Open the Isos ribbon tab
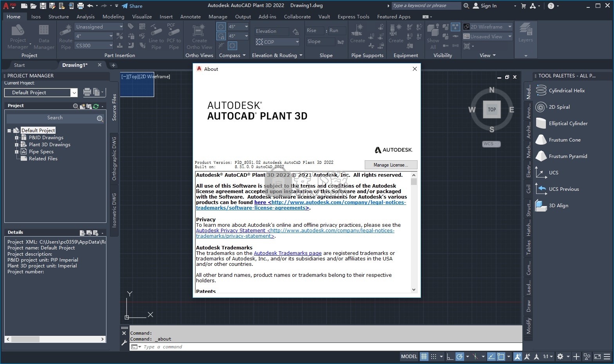The width and height of the screenshot is (614, 364). click(36, 16)
